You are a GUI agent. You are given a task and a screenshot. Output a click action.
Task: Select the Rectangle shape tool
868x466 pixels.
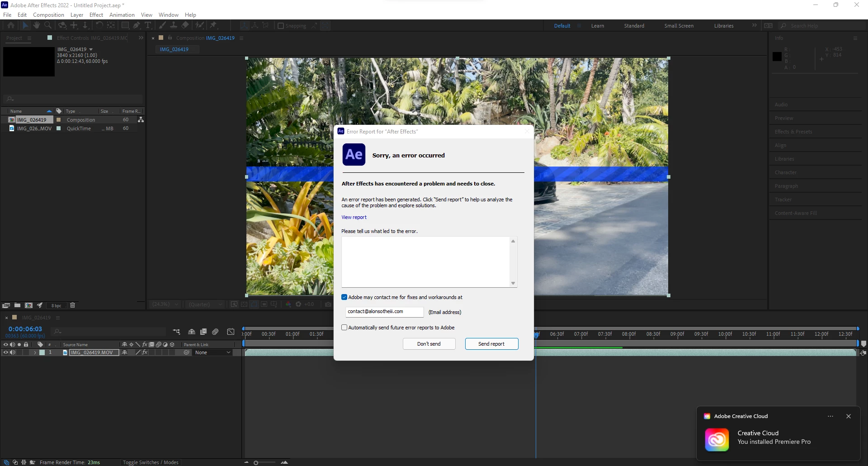pyautogui.click(x=125, y=26)
